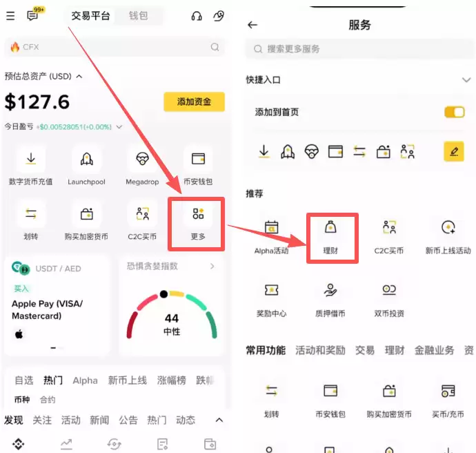Image resolution: width=476 pixels, height=453 pixels.
Task: Click the yellow edit pencil icon
Action: pos(453,151)
